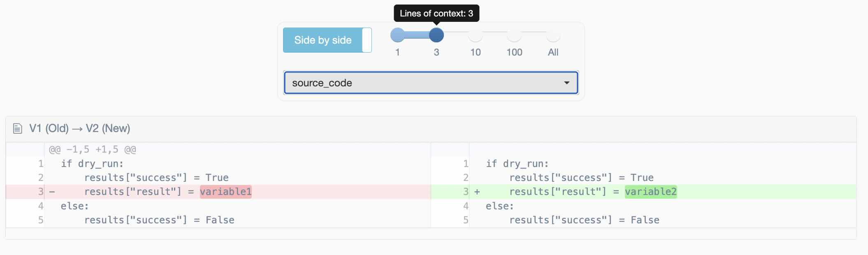Click the 'All' label under slider
868x255 pixels.
[x=553, y=52]
